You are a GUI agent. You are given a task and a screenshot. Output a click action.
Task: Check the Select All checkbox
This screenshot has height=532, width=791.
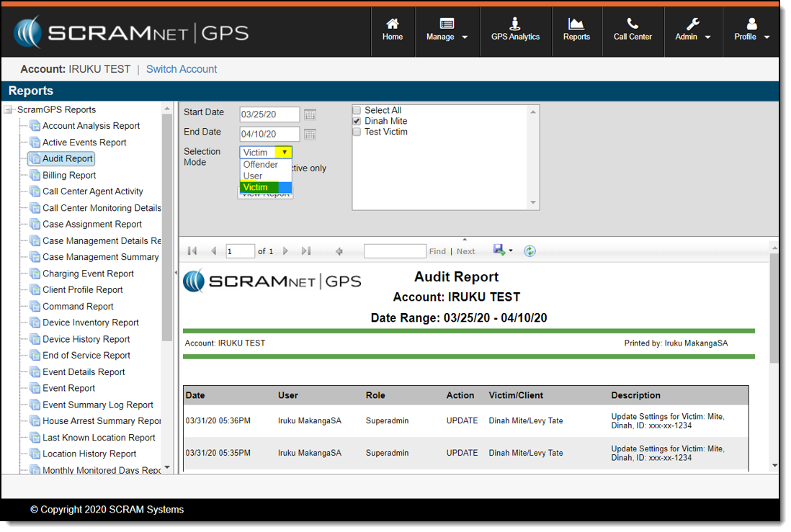pyautogui.click(x=357, y=110)
